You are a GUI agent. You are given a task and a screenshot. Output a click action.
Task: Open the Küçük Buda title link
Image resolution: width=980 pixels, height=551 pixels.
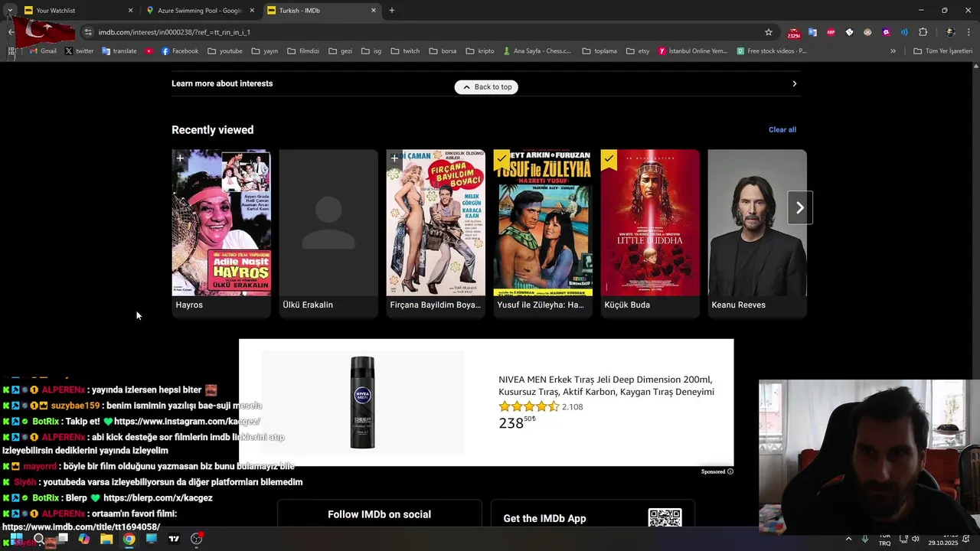point(627,305)
